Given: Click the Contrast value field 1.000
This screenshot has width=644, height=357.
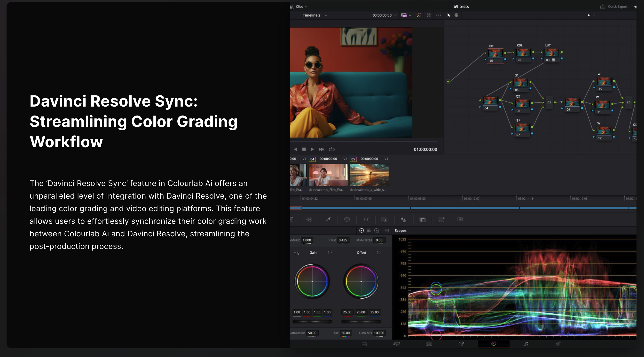Looking at the screenshot, I should point(307,240).
